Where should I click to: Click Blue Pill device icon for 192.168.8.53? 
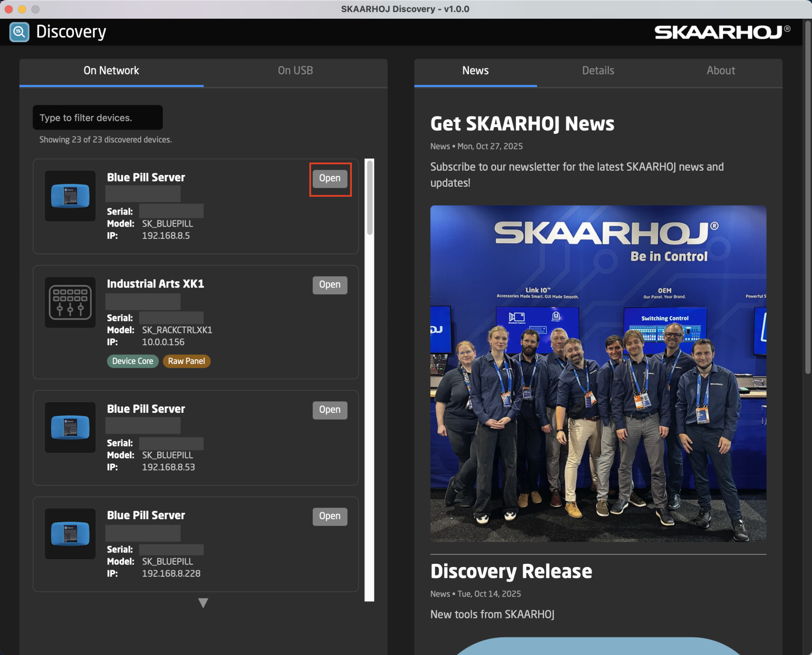pos(70,427)
